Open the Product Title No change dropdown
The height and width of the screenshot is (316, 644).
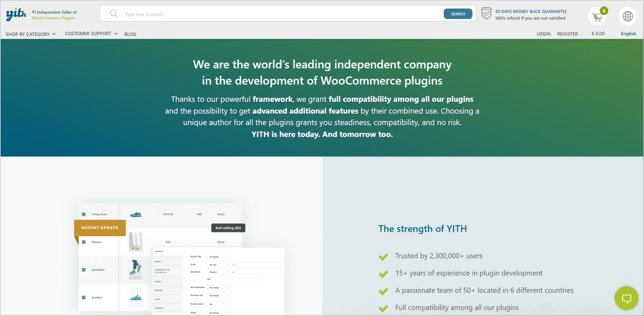(x=219, y=257)
